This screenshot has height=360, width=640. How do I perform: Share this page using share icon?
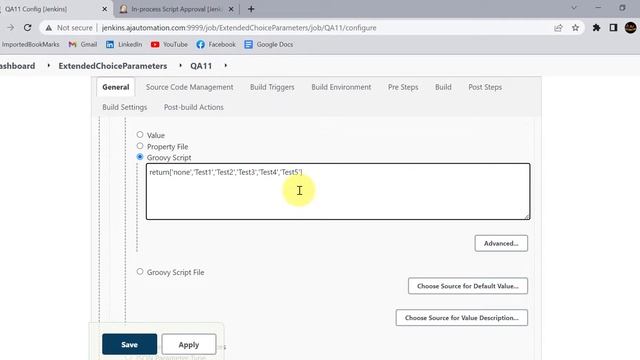558,28
